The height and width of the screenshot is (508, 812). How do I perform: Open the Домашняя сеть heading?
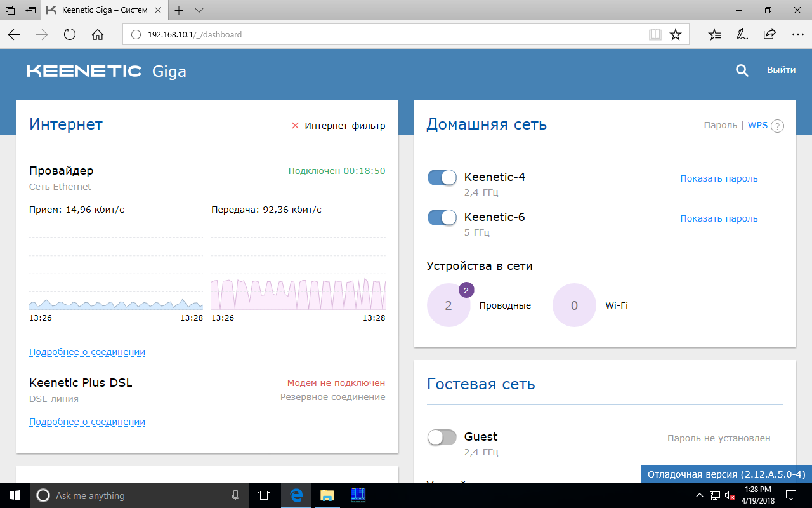(487, 124)
